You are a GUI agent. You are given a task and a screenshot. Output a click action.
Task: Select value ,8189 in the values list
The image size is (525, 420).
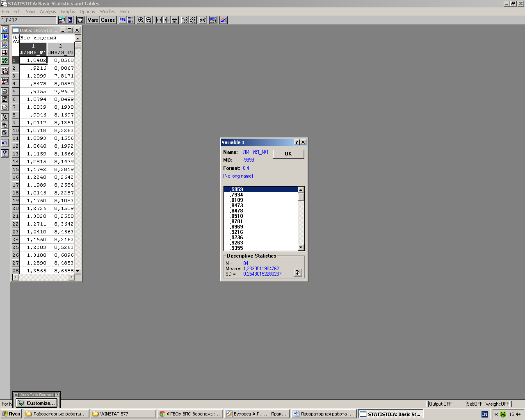click(x=260, y=200)
